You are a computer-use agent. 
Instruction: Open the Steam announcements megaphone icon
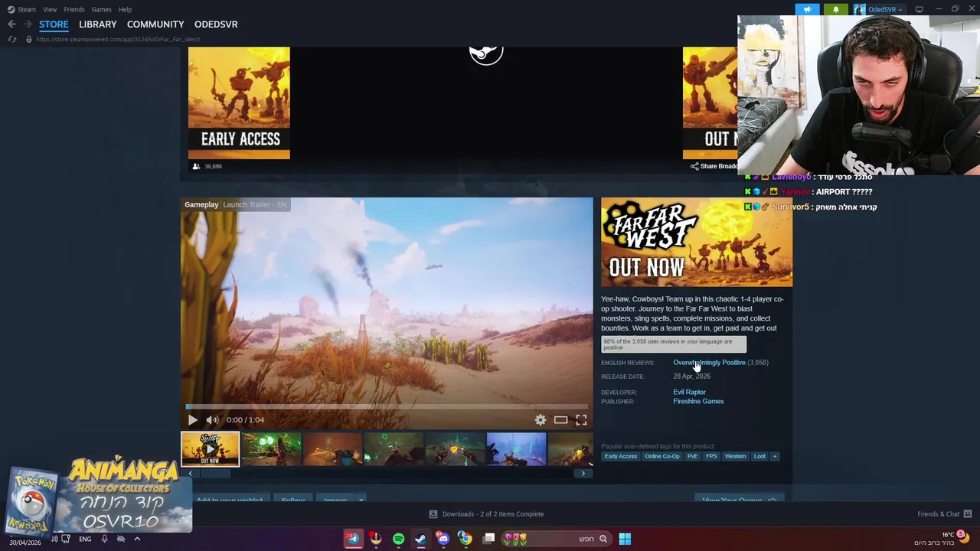click(x=806, y=9)
